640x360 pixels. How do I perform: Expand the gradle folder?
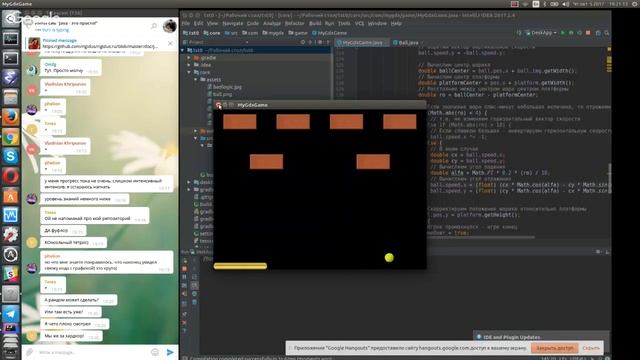pyautogui.click(x=189, y=58)
